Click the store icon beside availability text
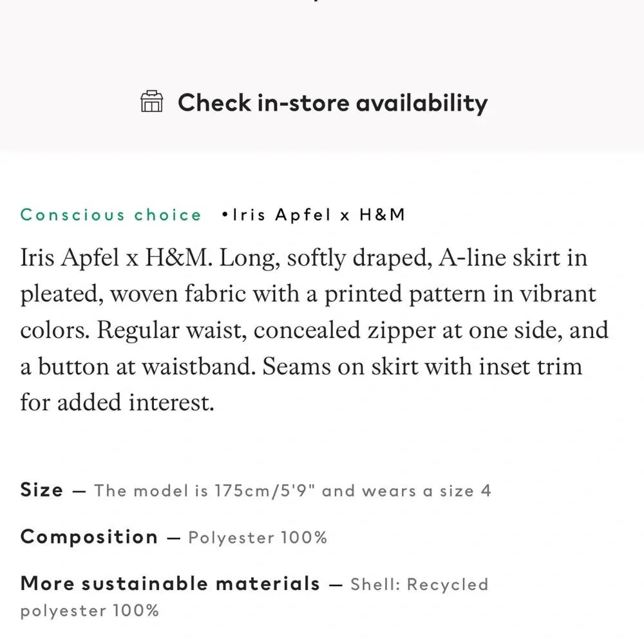 152,102
